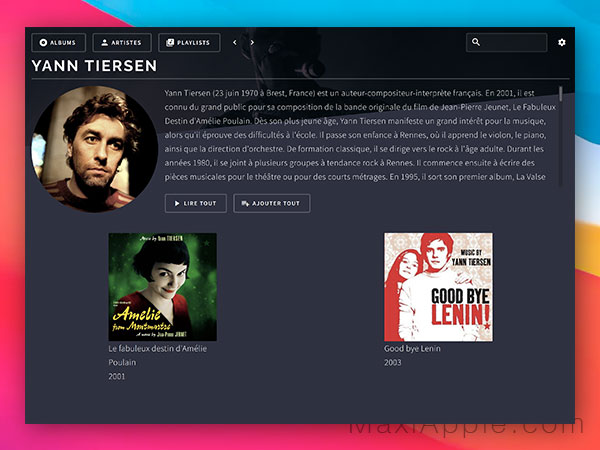This screenshot has width=600, height=450.
Task: Open the Amélie album cover
Action: tap(163, 287)
